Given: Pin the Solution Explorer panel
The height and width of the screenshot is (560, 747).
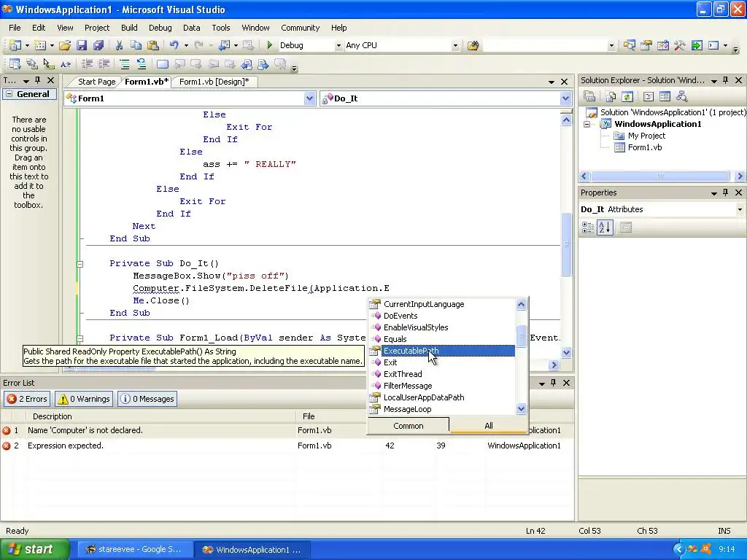Looking at the screenshot, I should pyautogui.click(x=726, y=80).
